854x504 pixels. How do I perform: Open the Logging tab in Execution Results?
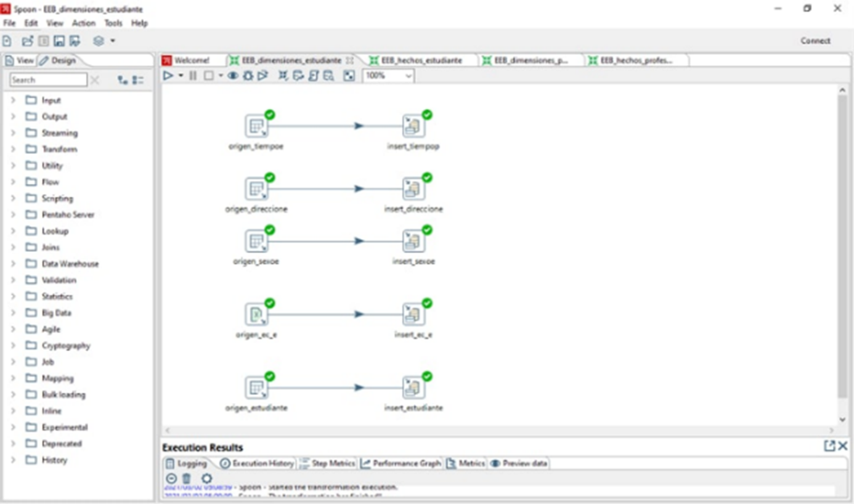186,463
